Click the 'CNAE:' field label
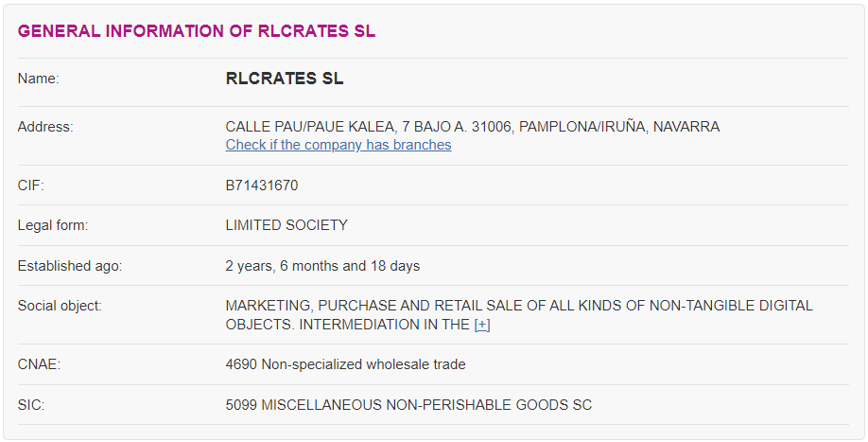 (39, 364)
